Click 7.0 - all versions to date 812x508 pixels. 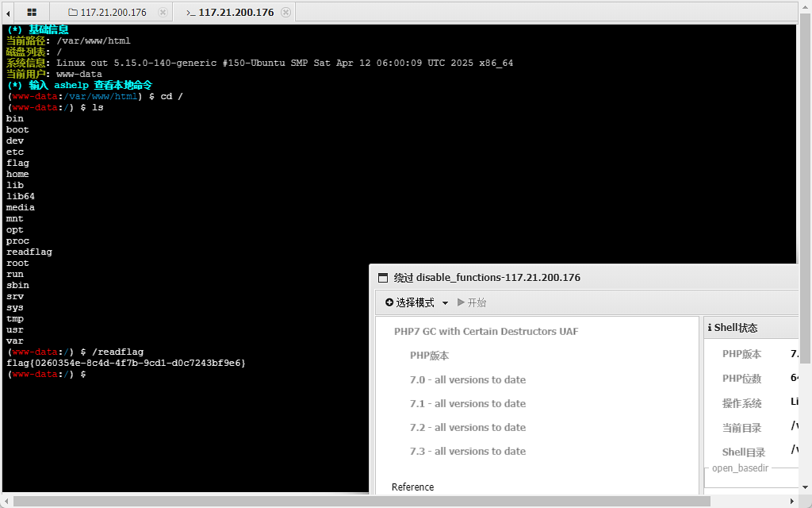tap(468, 379)
